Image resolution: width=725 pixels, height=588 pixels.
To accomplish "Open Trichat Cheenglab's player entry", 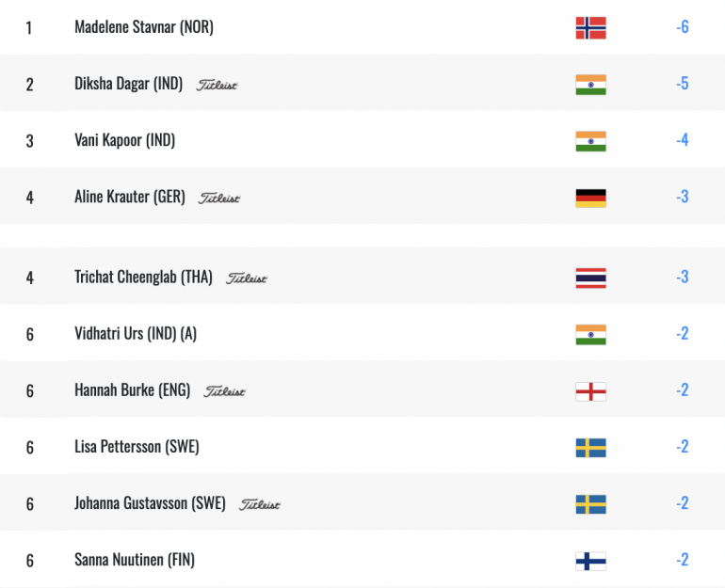I will pos(143,277).
